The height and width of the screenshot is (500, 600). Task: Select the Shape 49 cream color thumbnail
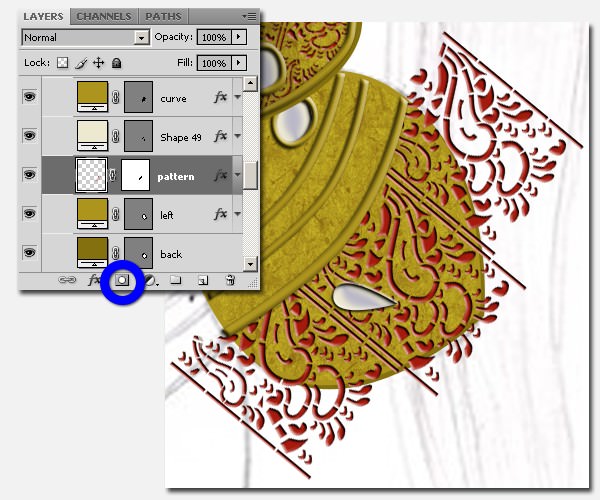(93, 135)
